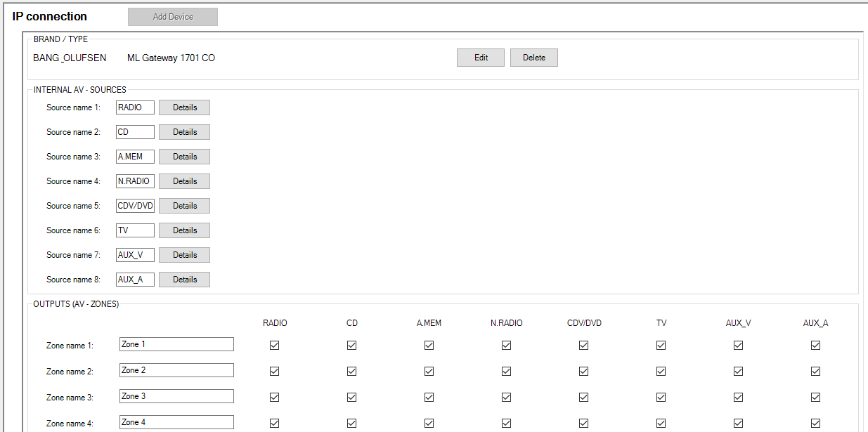Click the Add Device button
The height and width of the screenshot is (432, 868).
[172, 17]
